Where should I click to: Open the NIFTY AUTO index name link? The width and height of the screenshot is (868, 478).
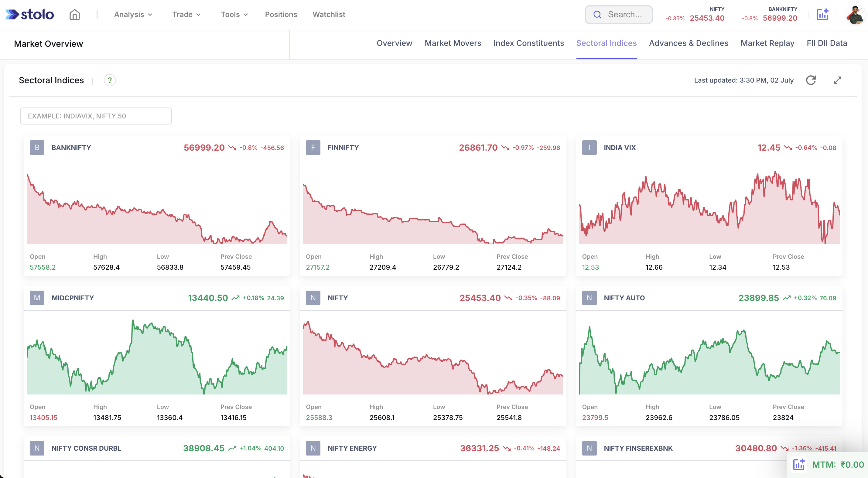624,298
